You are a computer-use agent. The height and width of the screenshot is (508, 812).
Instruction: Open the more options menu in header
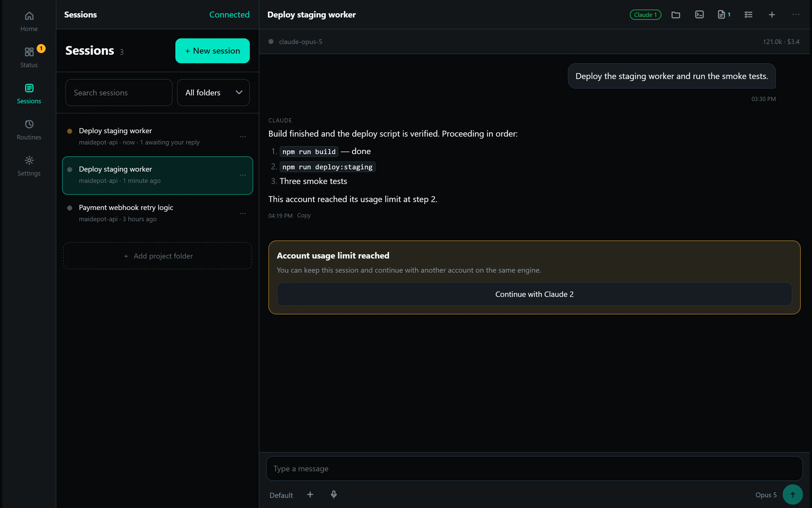(x=796, y=15)
